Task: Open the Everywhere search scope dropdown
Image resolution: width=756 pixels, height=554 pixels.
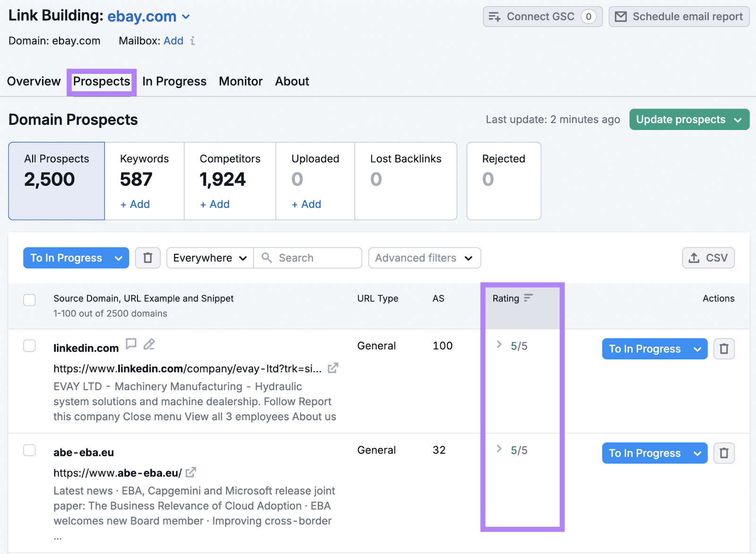Action: (x=210, y=258)
